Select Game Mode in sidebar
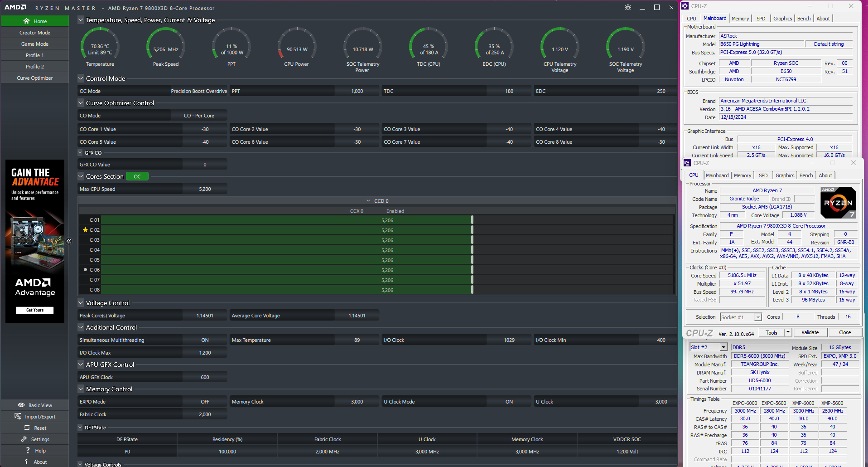 click(x=35, y=44)
